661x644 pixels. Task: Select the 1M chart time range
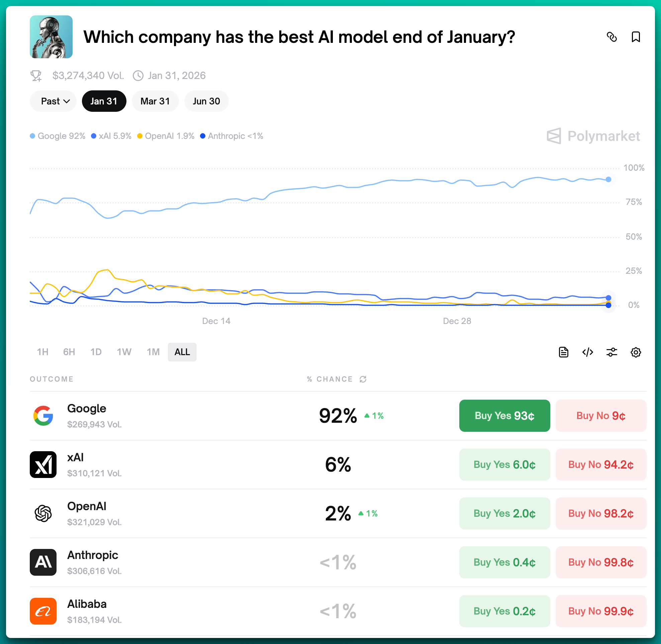pyautogui.click(x=153, y=352)
